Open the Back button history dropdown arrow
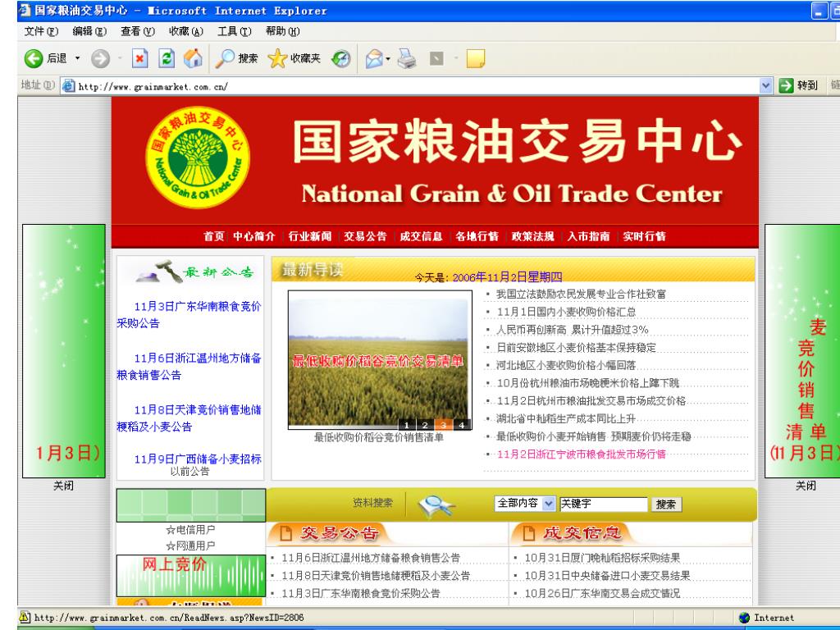Image resolution: width=840 pixels, height=630 pixels. [x=77, y=58]
